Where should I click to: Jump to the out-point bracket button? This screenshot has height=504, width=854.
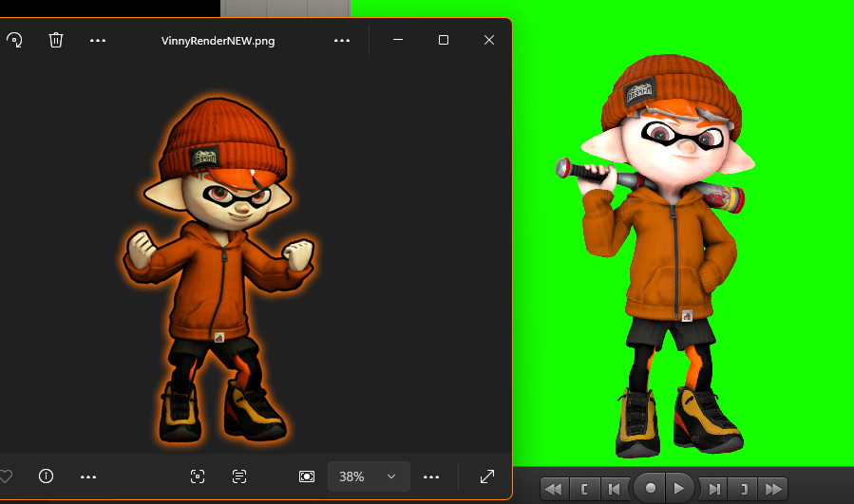pos(744,489)
